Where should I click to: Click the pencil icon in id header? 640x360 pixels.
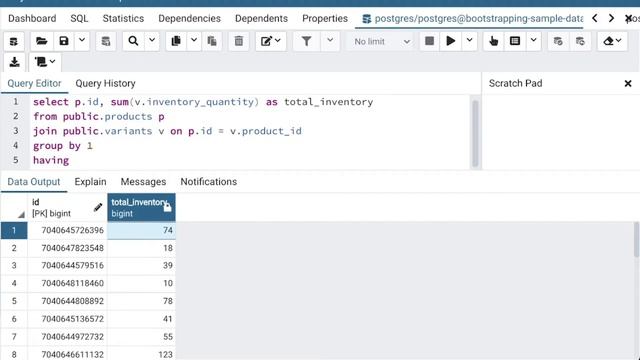[98, 207]
